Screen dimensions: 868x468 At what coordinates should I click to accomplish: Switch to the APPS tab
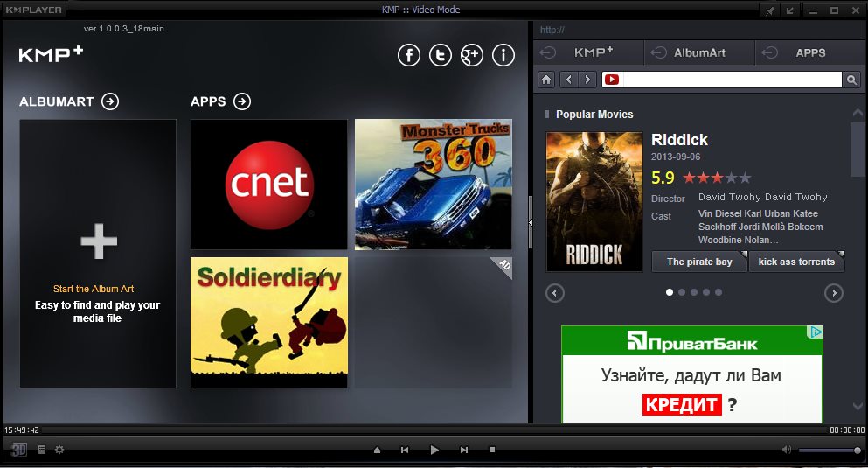tap(810, 52)
